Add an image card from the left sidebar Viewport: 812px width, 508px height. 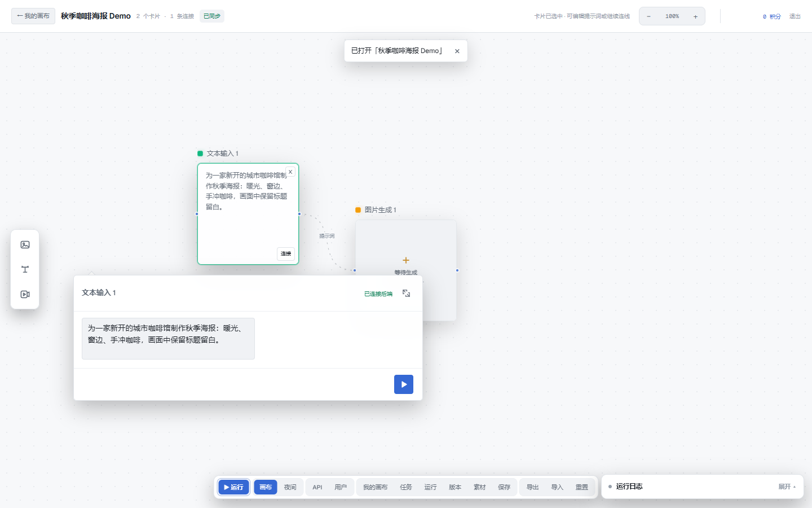pos(25,244)
